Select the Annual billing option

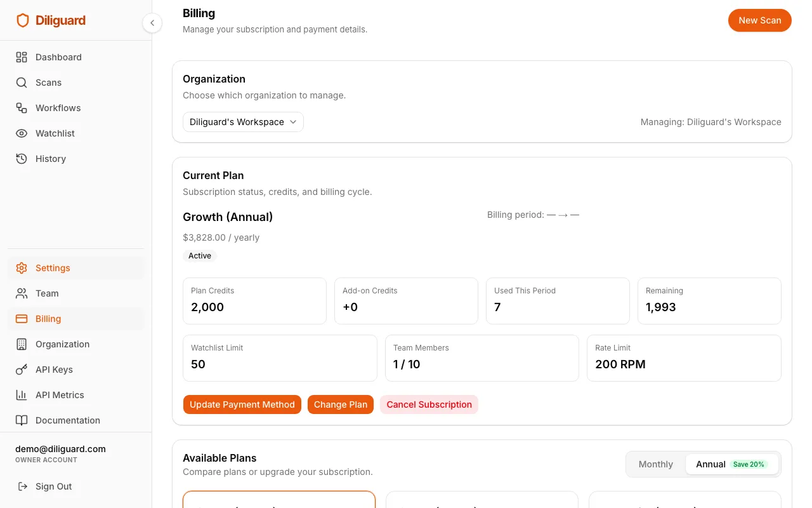pos(732,464)
